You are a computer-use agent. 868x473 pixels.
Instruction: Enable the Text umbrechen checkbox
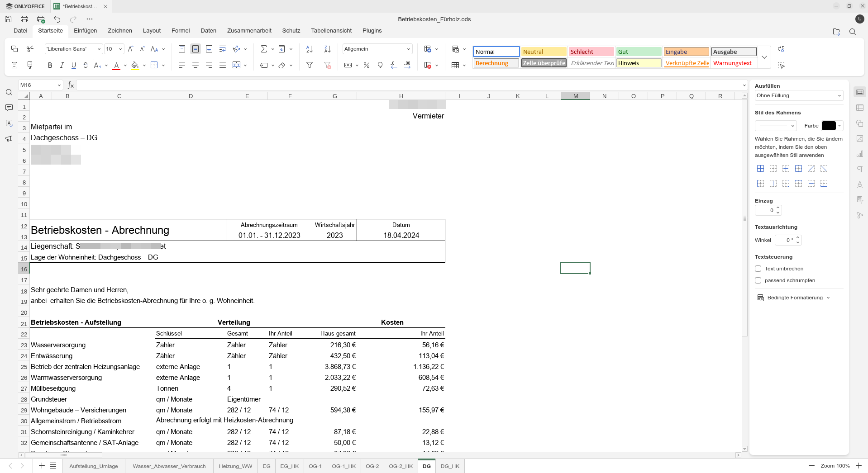pos(758,269)
